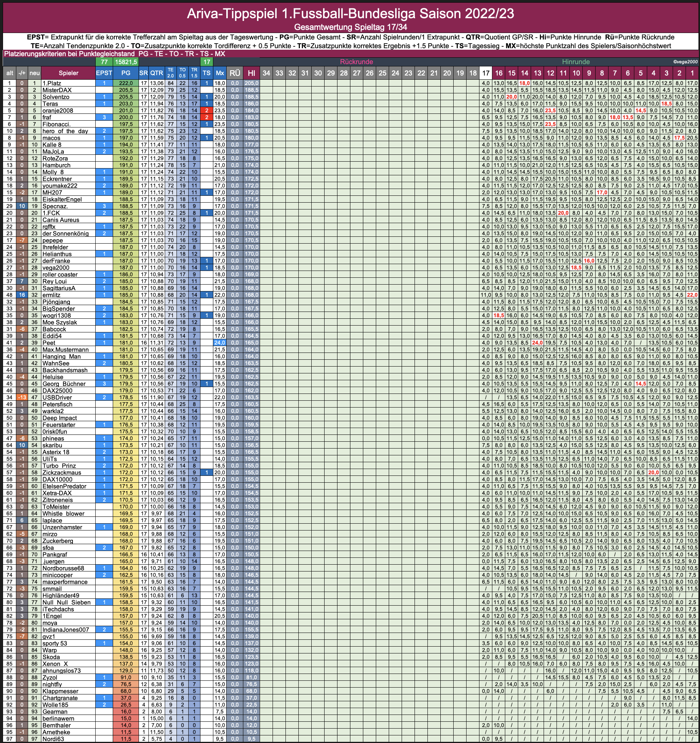Click the RÜ column header
Viewport: 700px width, 743px height.
pos(235,73)
